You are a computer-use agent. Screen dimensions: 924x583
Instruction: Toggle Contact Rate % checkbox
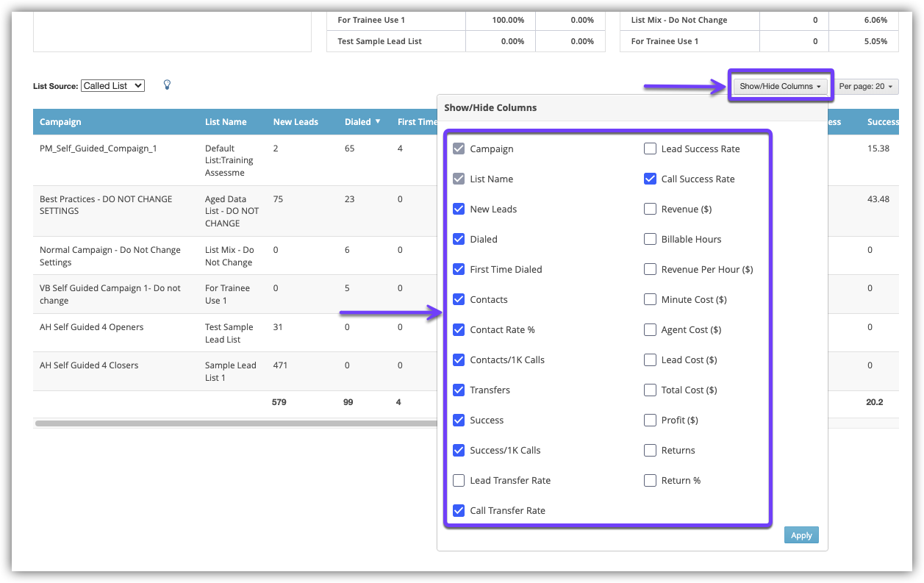tap(459, 329)
